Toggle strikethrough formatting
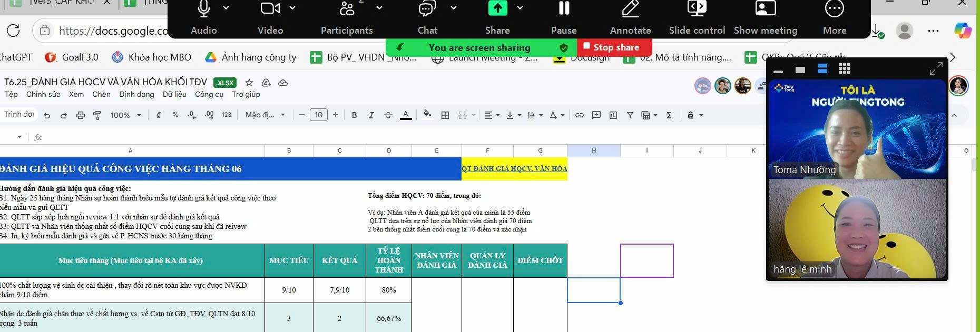 click(388, 115)
